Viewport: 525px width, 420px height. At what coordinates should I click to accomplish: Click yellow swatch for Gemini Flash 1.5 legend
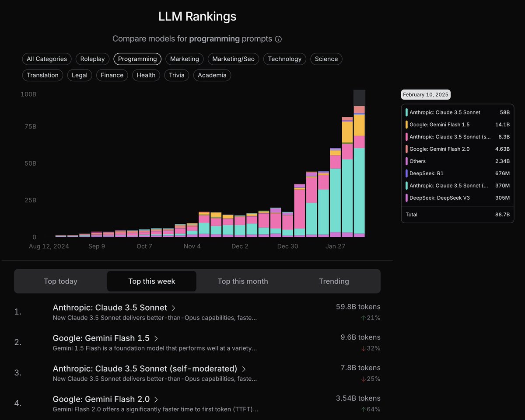pyautogui.click(x=407, y=125)
